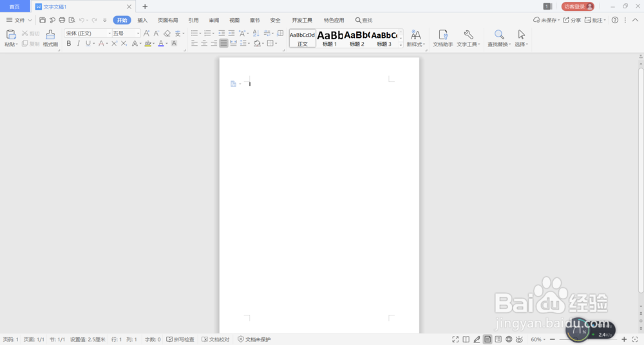Center align the paragraph text

click(x=204, y=43)
